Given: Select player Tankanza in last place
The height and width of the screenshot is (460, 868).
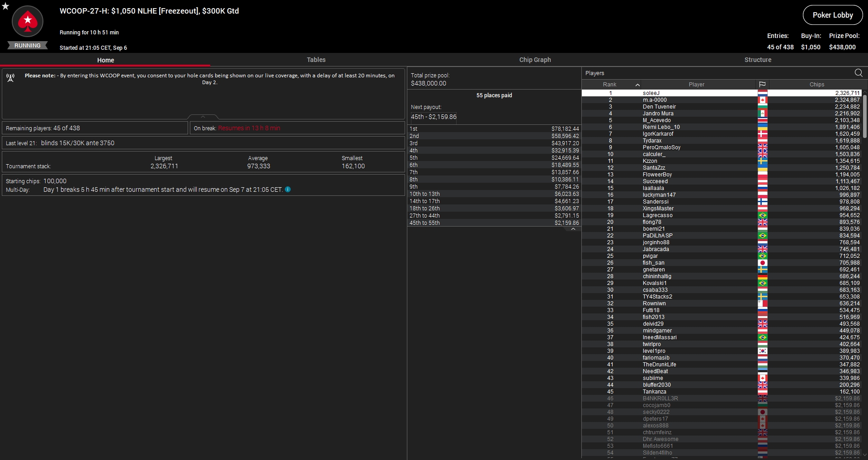Looking at the screenshot, I should coord(722,392).
